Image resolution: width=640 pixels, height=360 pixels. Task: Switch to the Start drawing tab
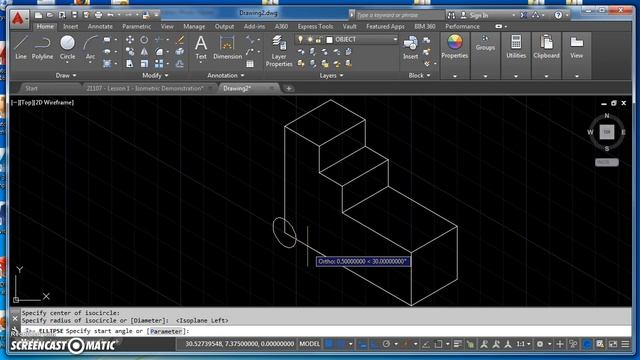31,88
